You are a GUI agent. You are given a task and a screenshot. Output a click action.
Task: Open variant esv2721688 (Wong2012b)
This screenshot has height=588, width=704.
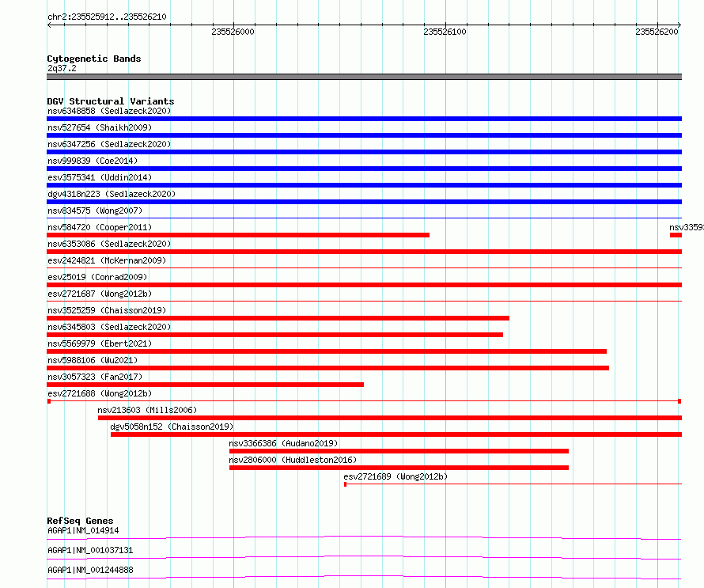click(x=100, y=393)
